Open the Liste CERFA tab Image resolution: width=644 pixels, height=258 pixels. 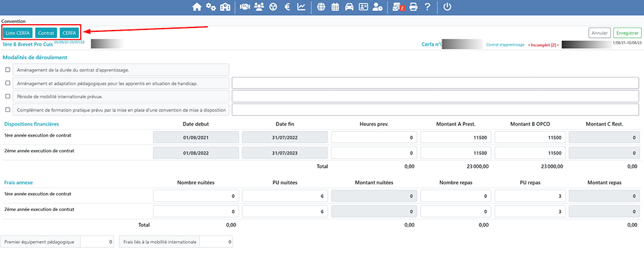[x=18, y=33]
